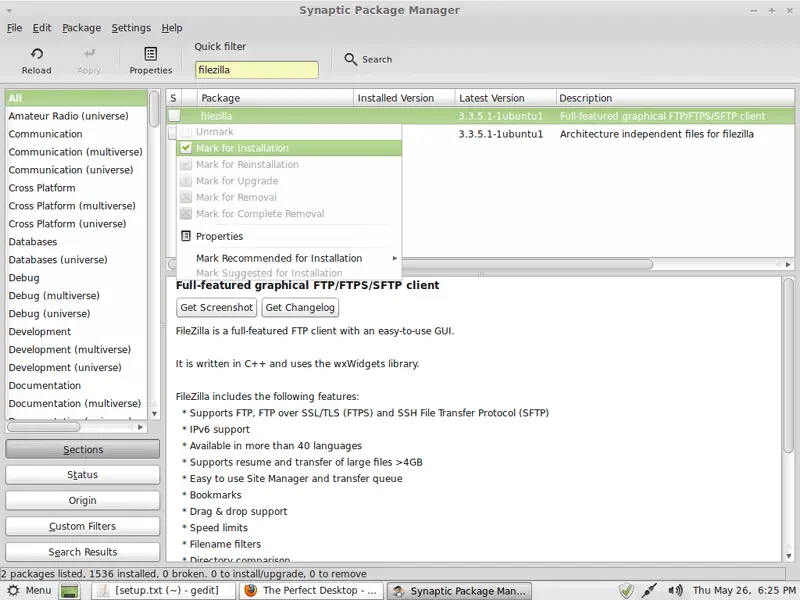Click the volume speaker tray icon
The image size is (800, 600).
point(675,591)
